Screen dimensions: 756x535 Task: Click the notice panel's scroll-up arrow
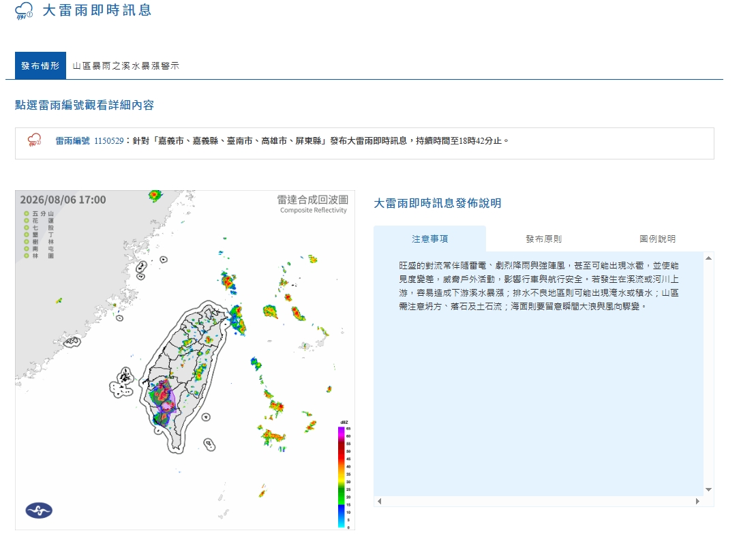[x=708, y=258]
